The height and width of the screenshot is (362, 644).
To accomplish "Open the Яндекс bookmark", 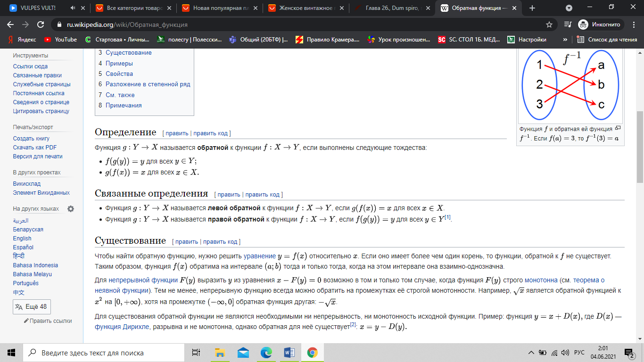I will pyautogui.click(x=23, y=40).
